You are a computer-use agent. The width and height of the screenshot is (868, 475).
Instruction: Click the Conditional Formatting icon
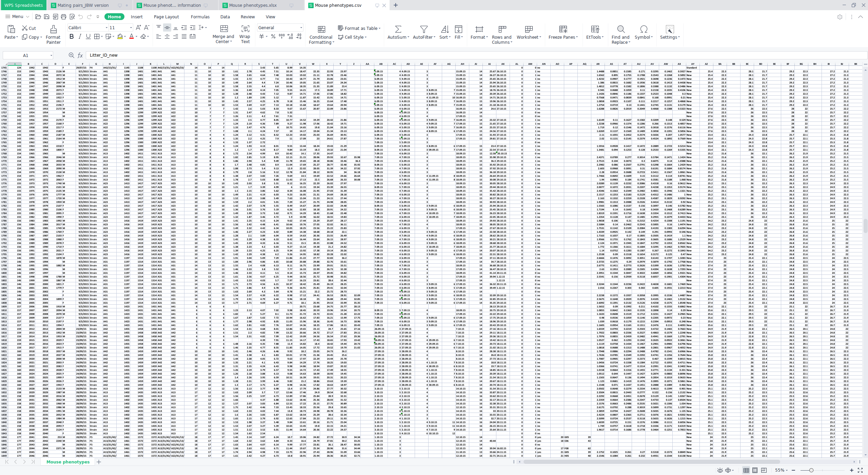(x=321, y=30)
